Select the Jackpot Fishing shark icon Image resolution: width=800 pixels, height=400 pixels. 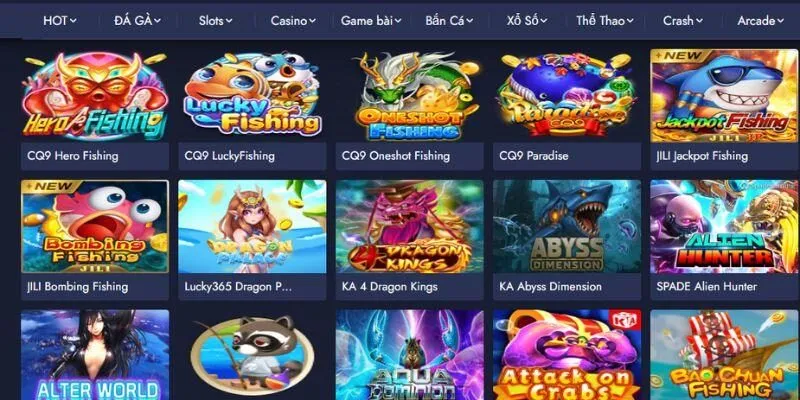point(724,95)
